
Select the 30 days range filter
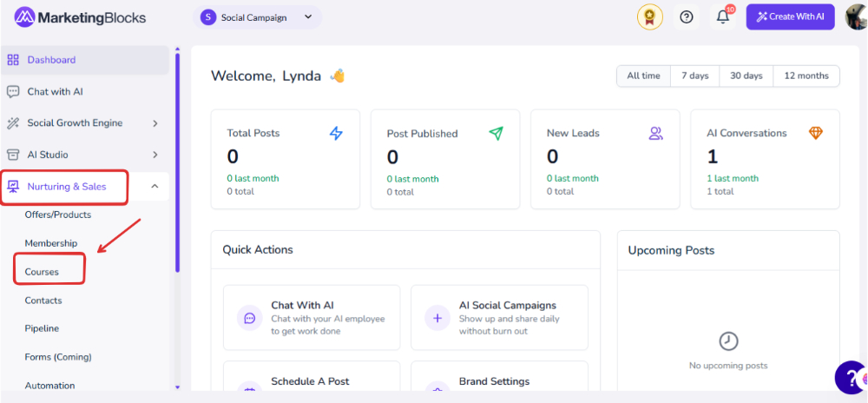click(746, 76)
